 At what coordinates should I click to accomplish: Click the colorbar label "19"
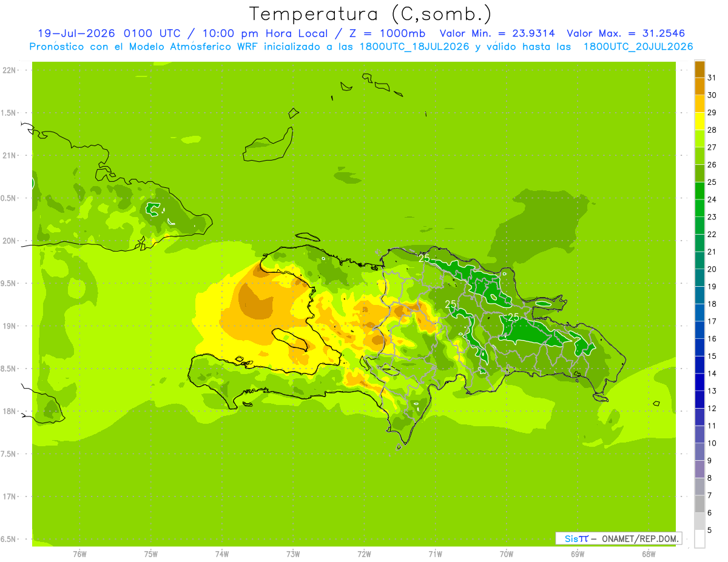[712, 287]
